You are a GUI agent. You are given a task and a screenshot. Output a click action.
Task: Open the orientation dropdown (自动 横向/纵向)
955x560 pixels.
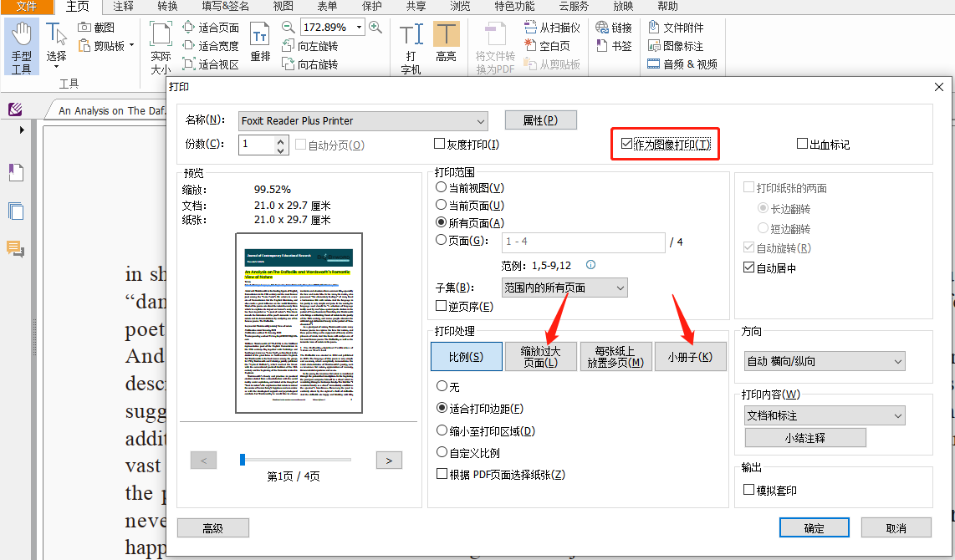pos(824,360)
